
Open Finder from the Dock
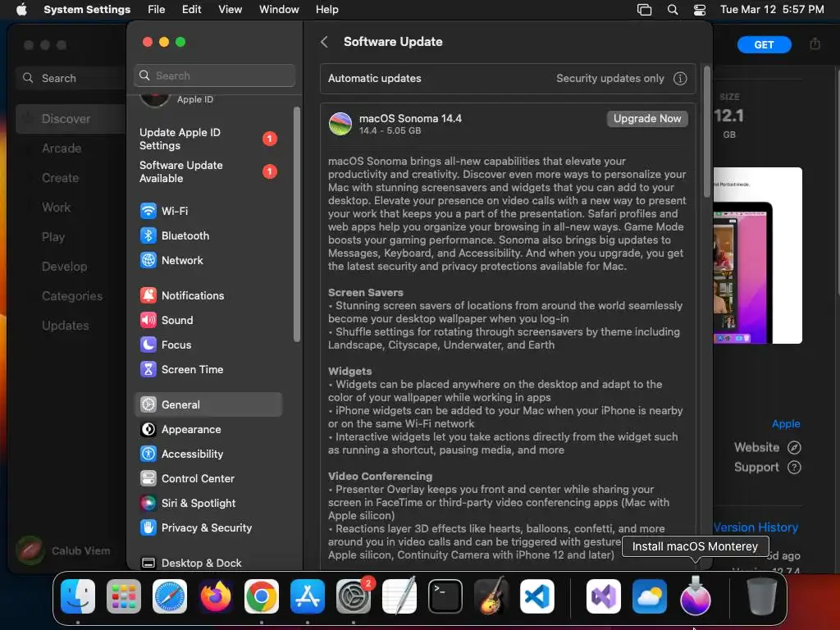tap(78, 596)
